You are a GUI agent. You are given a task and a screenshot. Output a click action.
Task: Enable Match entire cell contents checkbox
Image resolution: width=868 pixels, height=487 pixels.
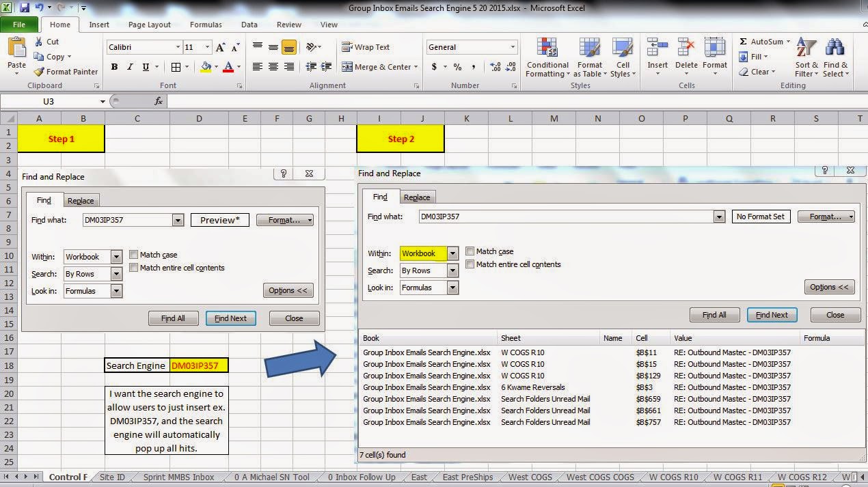470,264
